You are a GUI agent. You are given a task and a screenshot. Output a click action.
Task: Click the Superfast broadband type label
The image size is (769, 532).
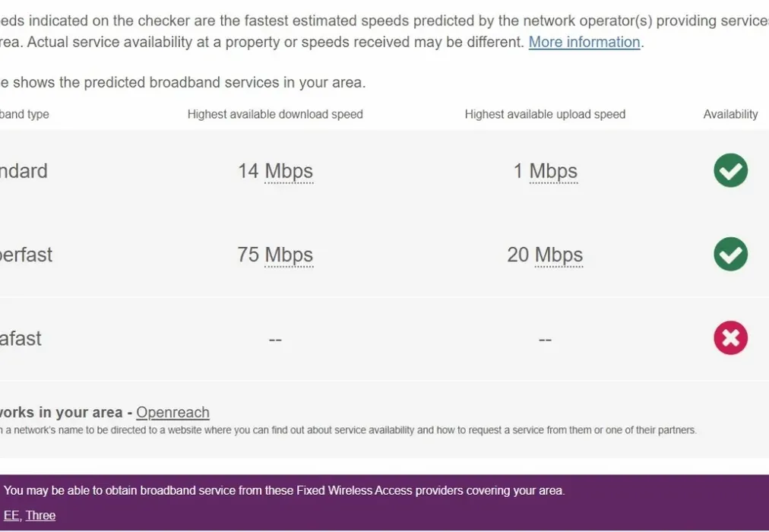click(x=26, y=255)
